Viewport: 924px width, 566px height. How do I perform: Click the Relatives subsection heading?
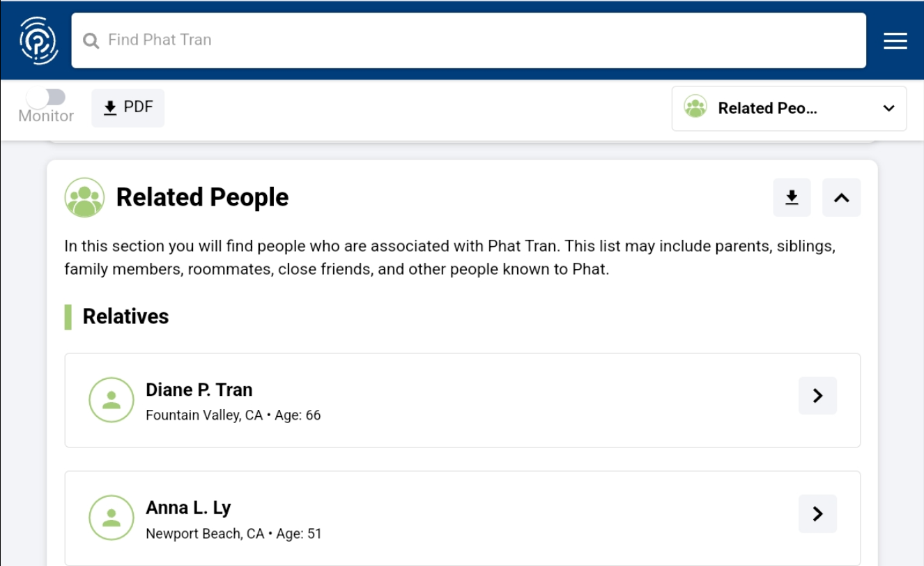click(125, 316)
